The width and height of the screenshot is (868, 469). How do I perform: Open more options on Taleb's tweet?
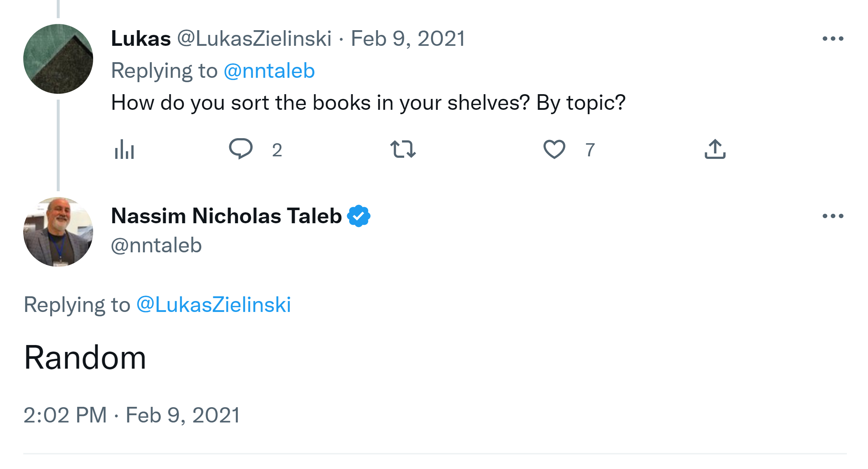tap(833, 216)
